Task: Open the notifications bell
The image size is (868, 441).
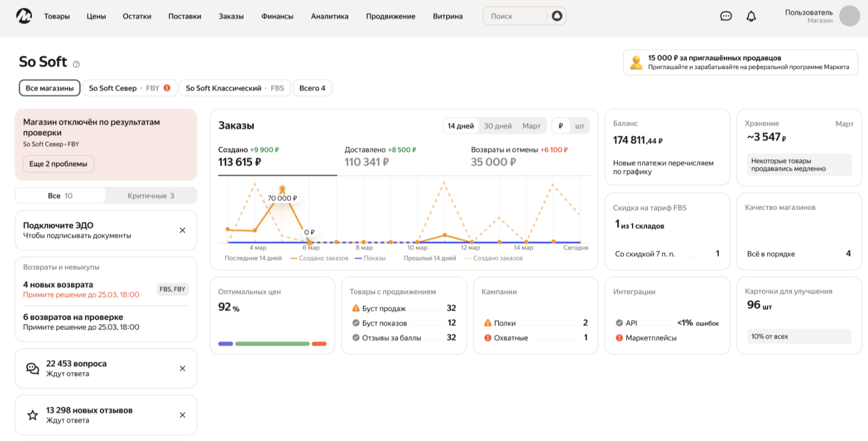Action: pyautogui.click(x=751, y=16)
